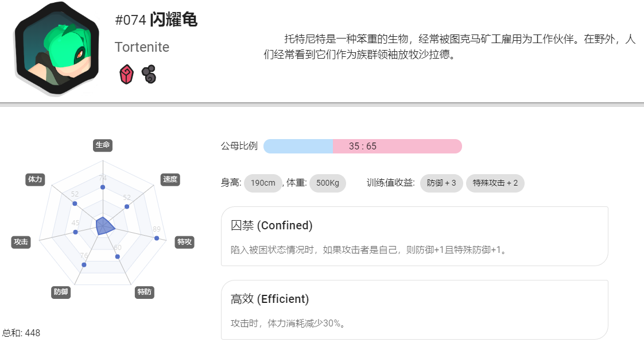The height and width of the screenshot is (346, 644).
Task: Click the 攻击 radar chart label
Action: coord(21,242)
